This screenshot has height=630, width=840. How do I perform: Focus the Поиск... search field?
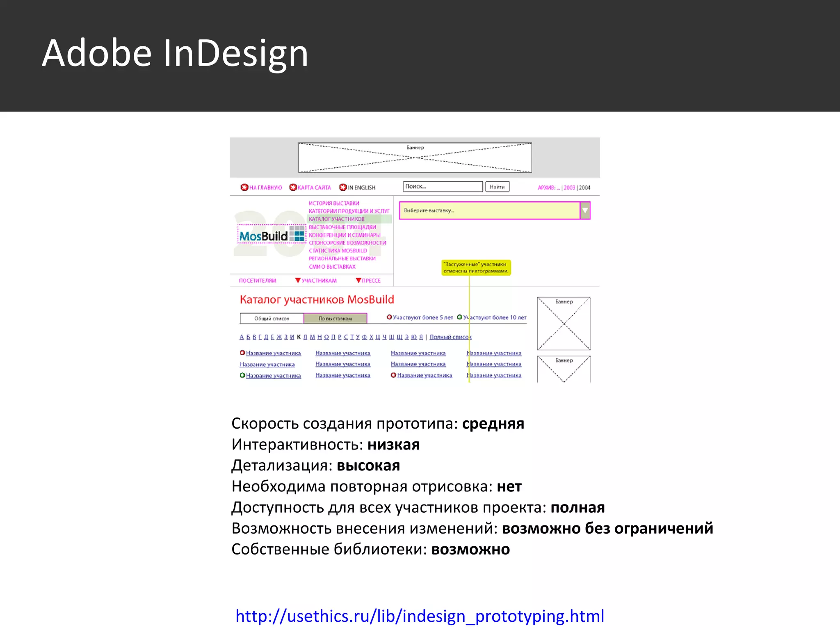click(x=443, y=187)
